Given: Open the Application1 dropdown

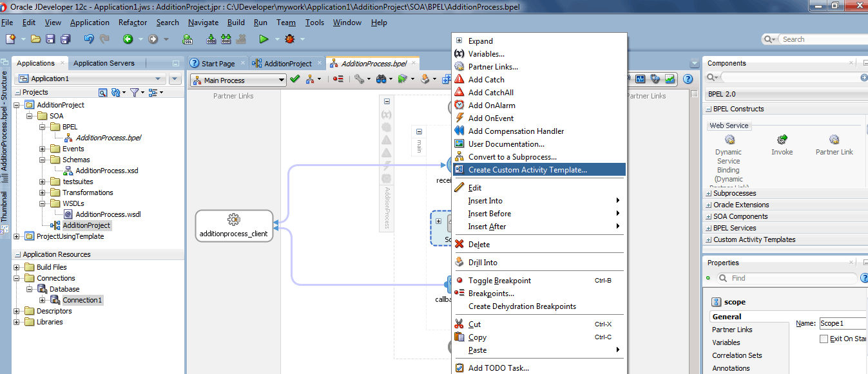Looking at the screenshot, I should point(90,79).
